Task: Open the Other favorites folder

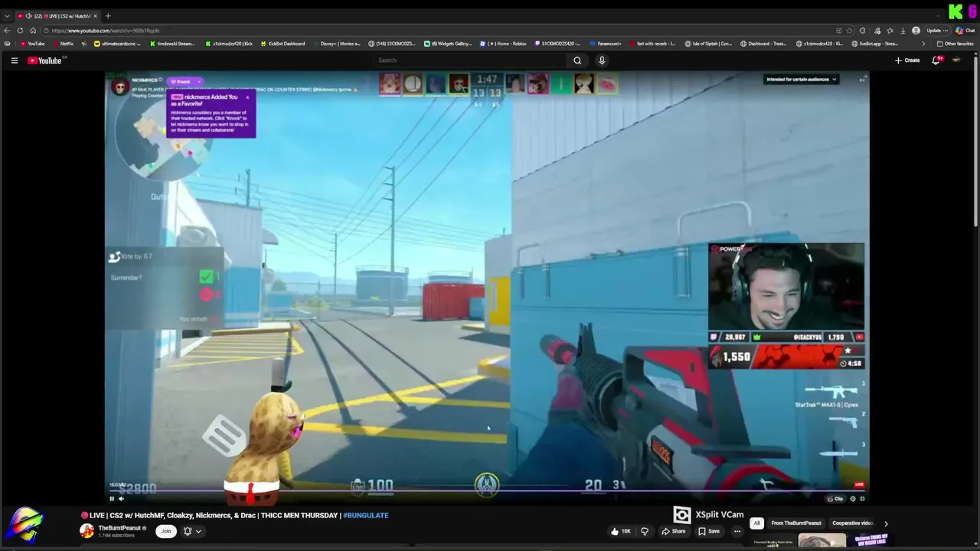Action: point(955,44)
